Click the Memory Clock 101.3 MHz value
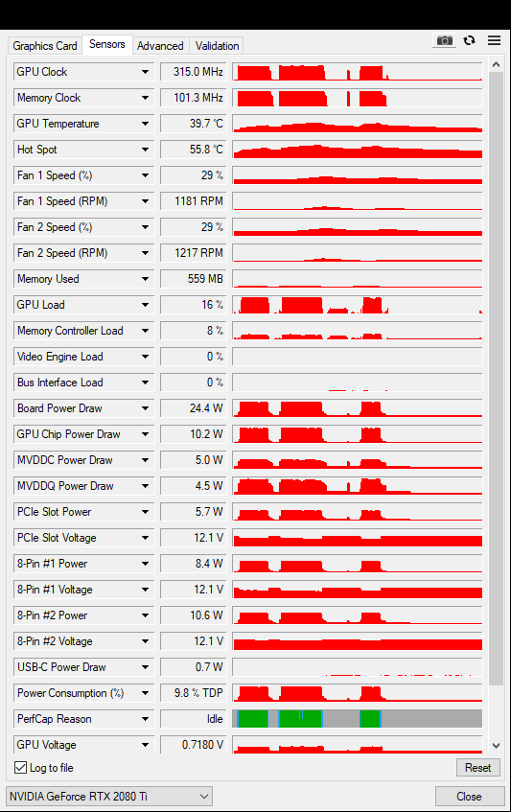This screenshot has height=812, width=511. tap(194, 98)
